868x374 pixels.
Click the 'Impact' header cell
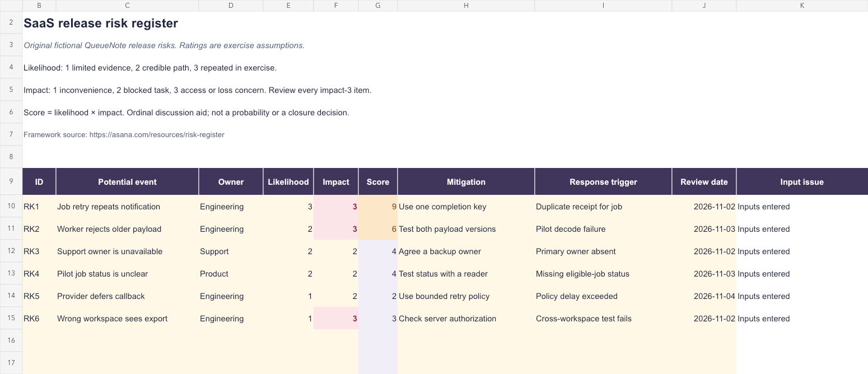click(336, 182)
